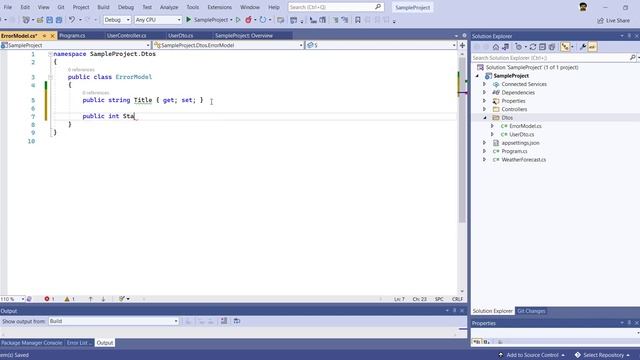
Task: Collapse the SampleProject project node
Action: pos(477,76)
